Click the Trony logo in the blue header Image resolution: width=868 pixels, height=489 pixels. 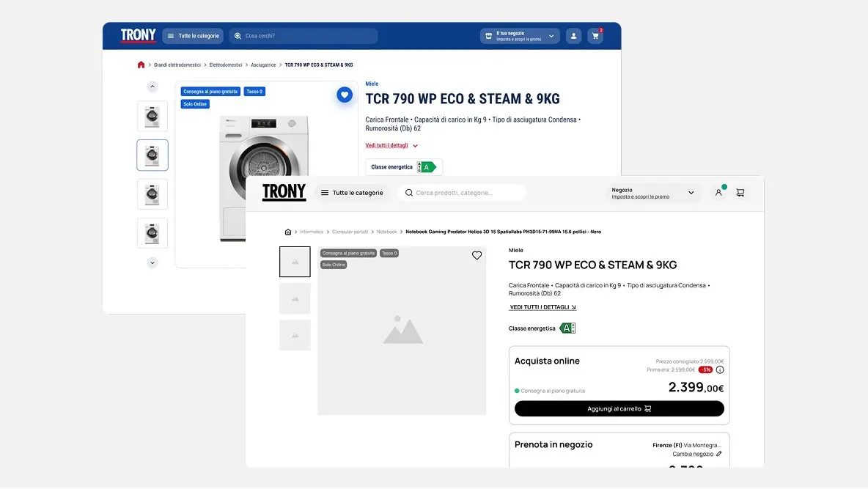click(x=139, y=35)
